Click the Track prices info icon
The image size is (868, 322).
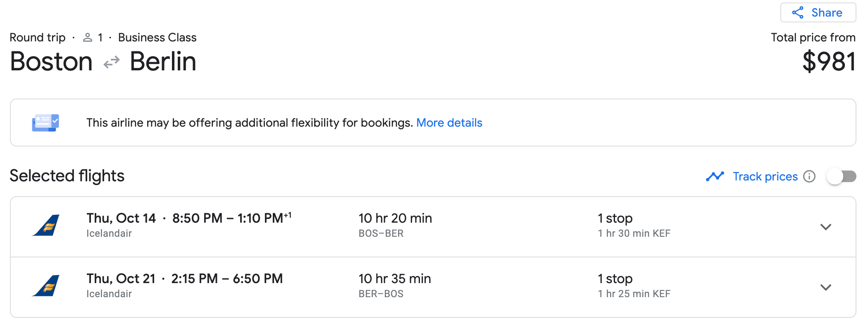click(809, 176)
